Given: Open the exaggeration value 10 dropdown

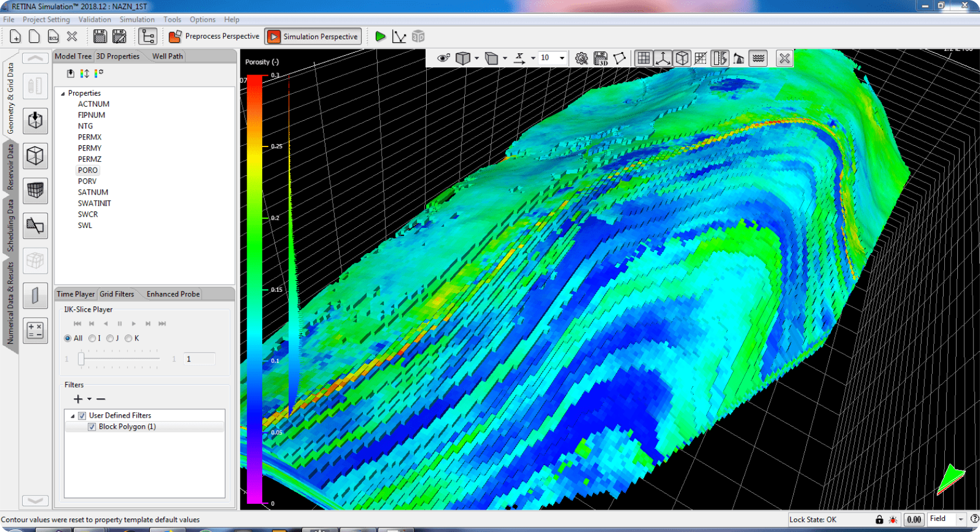Looking at the screenshot, I should [x=562, y=58].
